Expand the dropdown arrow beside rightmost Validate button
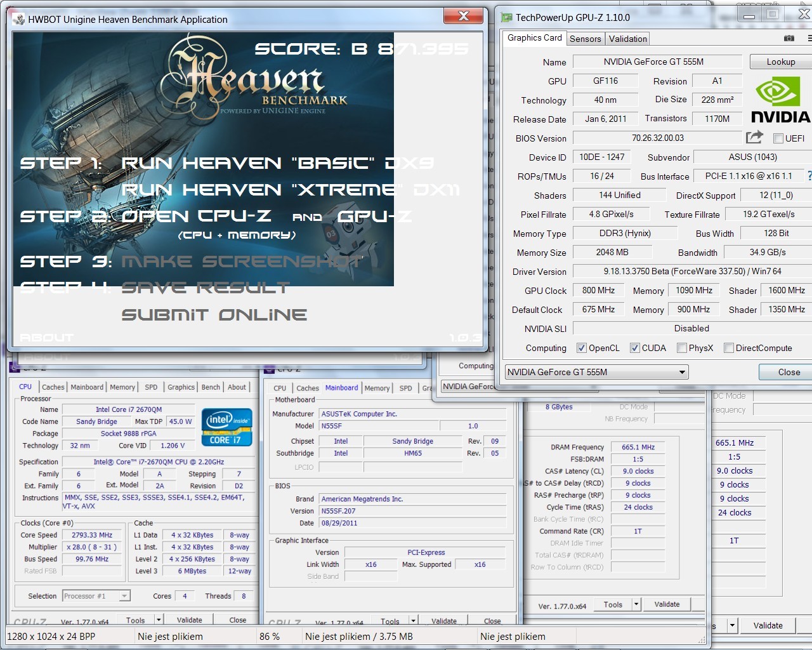This screenshot has width=812, height=650. click(x=732, y=625)
